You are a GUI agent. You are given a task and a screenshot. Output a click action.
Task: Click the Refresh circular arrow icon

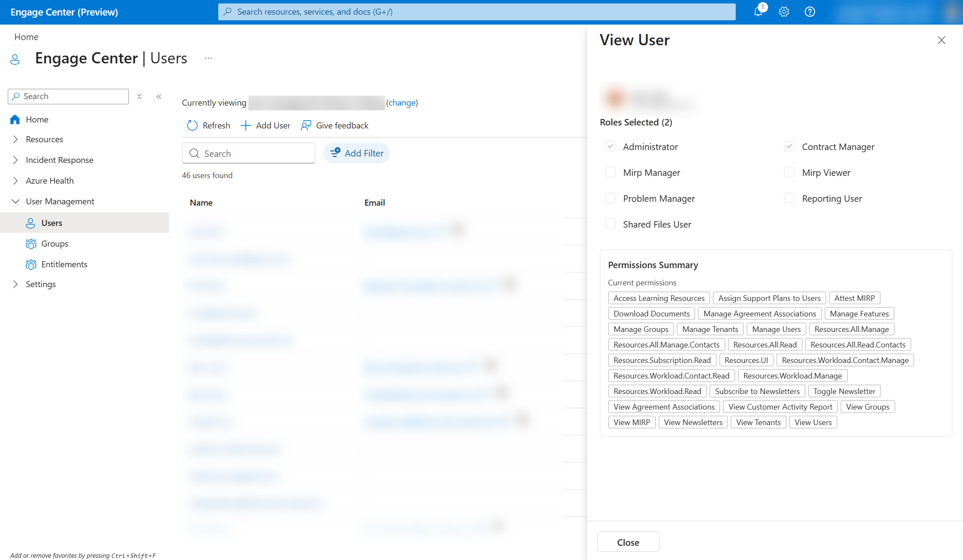[192, 125]
